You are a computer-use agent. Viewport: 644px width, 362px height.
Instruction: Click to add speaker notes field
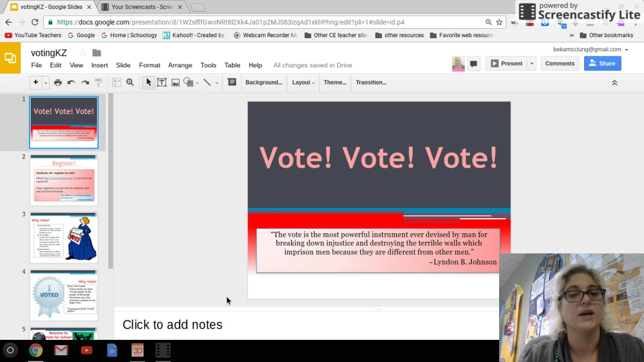[307, 325]
